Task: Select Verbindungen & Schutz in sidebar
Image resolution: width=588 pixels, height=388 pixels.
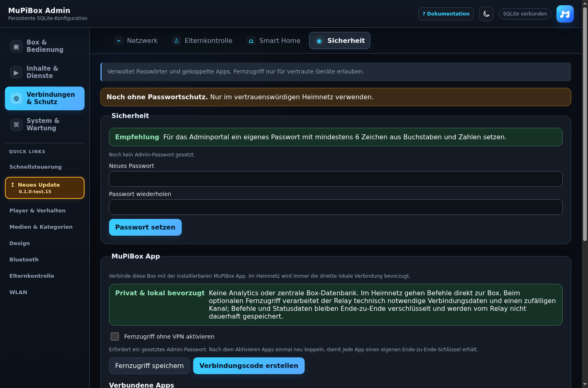Action: (x=45, y=98)
